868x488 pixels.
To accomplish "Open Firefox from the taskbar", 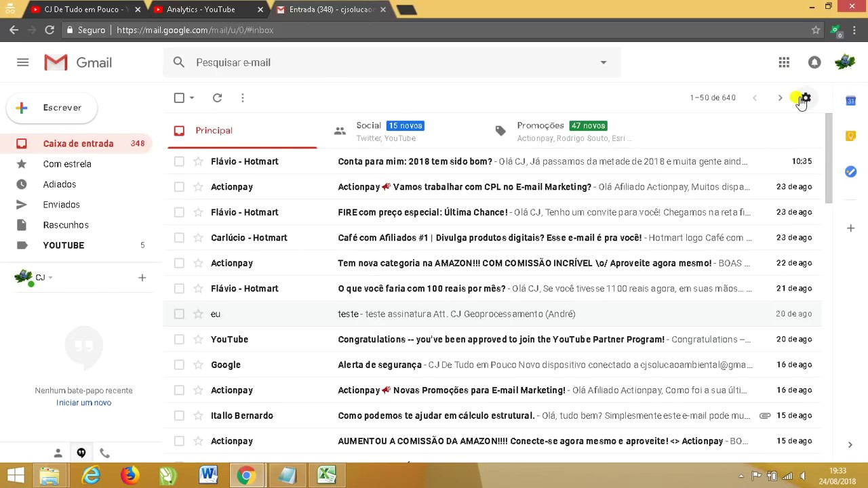I will [130, 476].
